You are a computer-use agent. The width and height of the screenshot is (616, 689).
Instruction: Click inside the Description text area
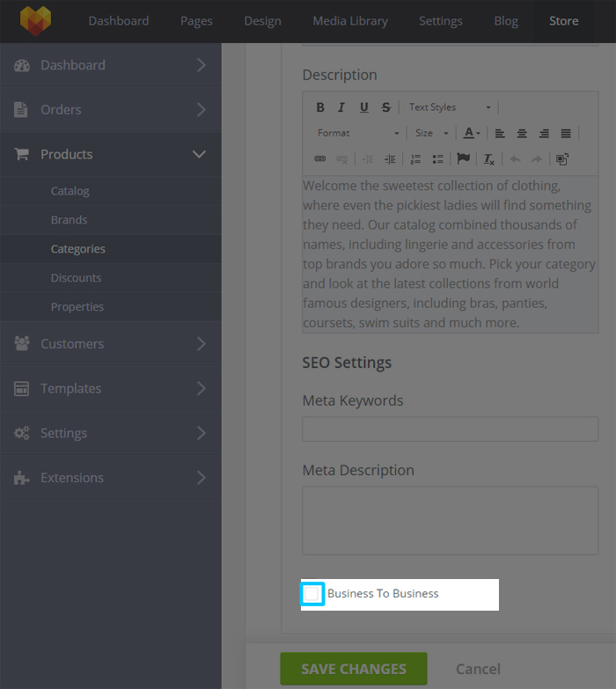point(451,254)
